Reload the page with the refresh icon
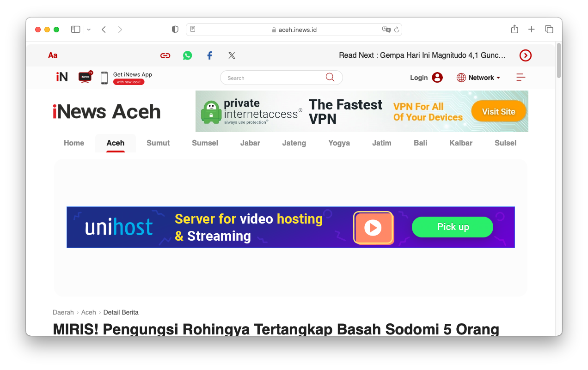The image size is (588, 370). pyautogui.click(x=397, y=30)
